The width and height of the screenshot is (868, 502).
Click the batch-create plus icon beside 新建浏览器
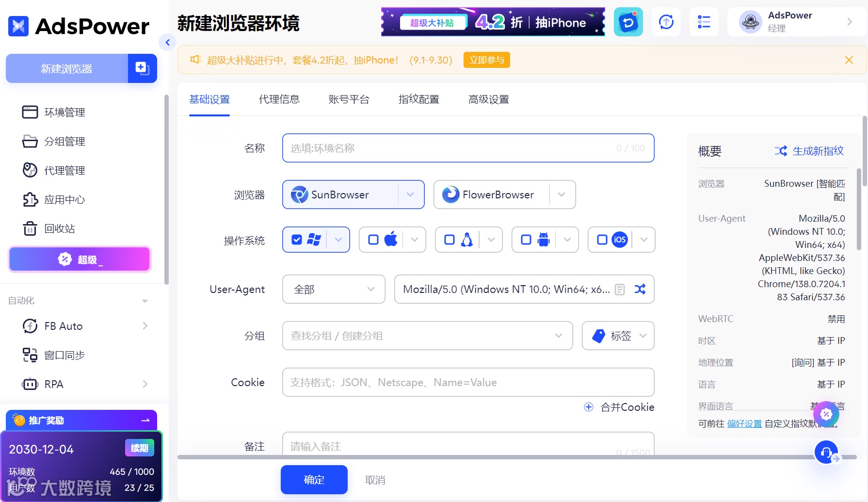click(142, 68)
